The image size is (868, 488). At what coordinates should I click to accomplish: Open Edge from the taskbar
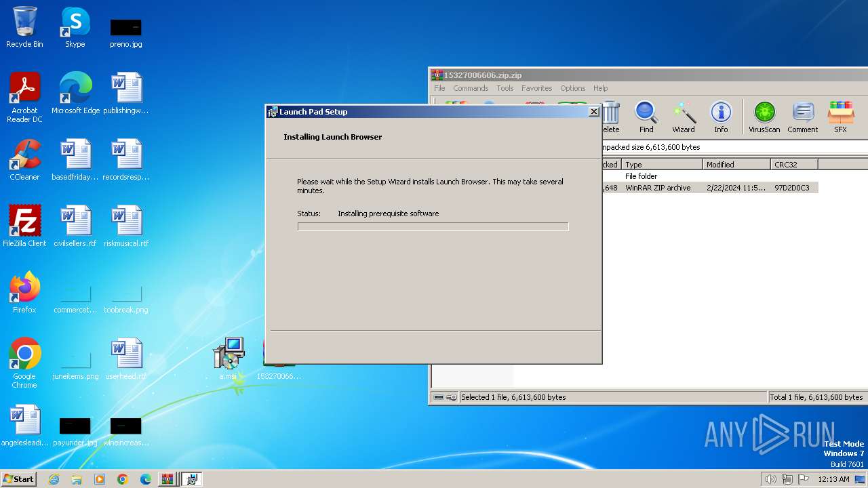pyautogui.click(x=146, y=479)
